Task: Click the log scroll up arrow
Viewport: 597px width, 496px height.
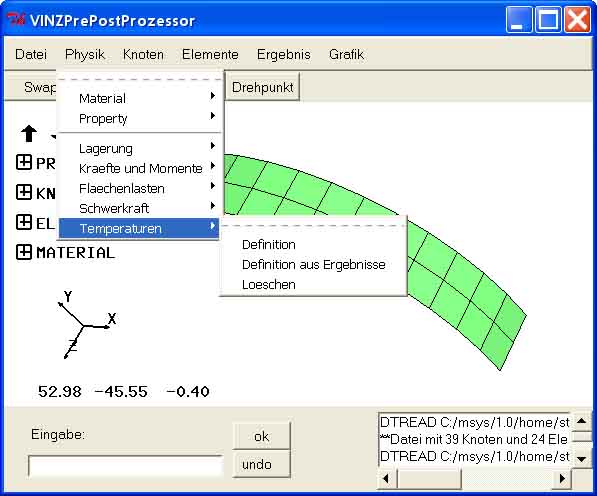Action: [582, 421]
